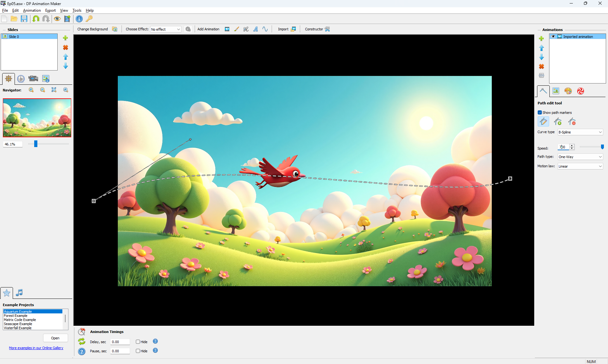Image resolution: width=608 pixels, height=364 pixels.
Task: Click the green plus to add slide
Action: point(66,38)
